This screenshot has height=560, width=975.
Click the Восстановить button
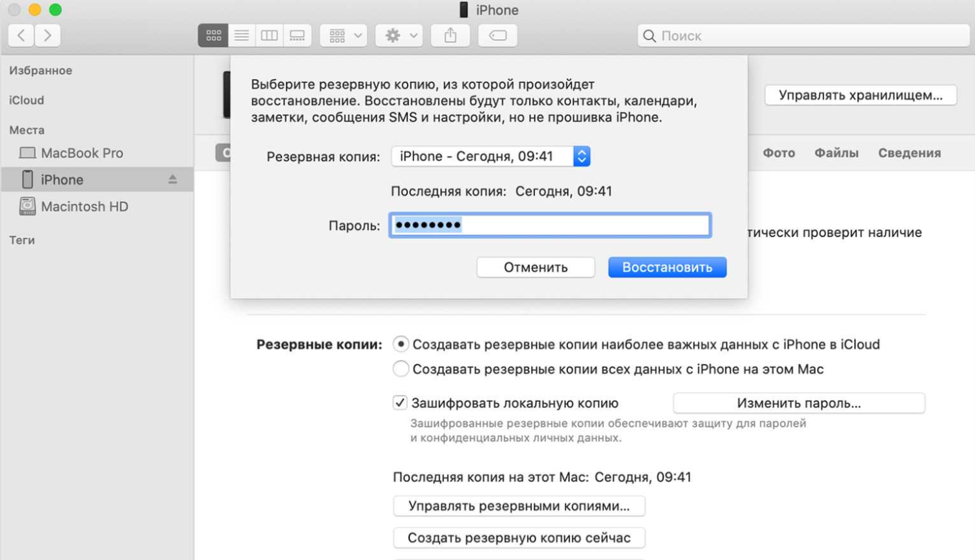point(667,267)
